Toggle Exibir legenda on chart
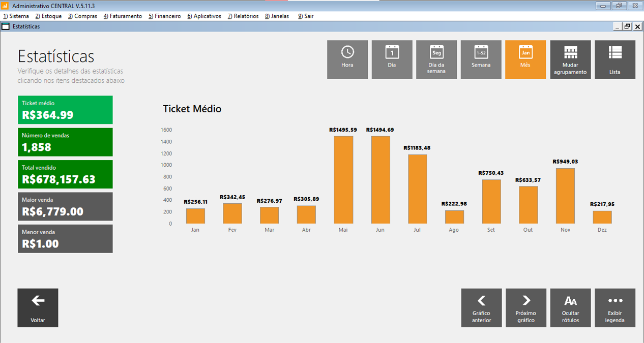This screenshot has height=343, width=644. pyautogui.click(x=614, y=307)
